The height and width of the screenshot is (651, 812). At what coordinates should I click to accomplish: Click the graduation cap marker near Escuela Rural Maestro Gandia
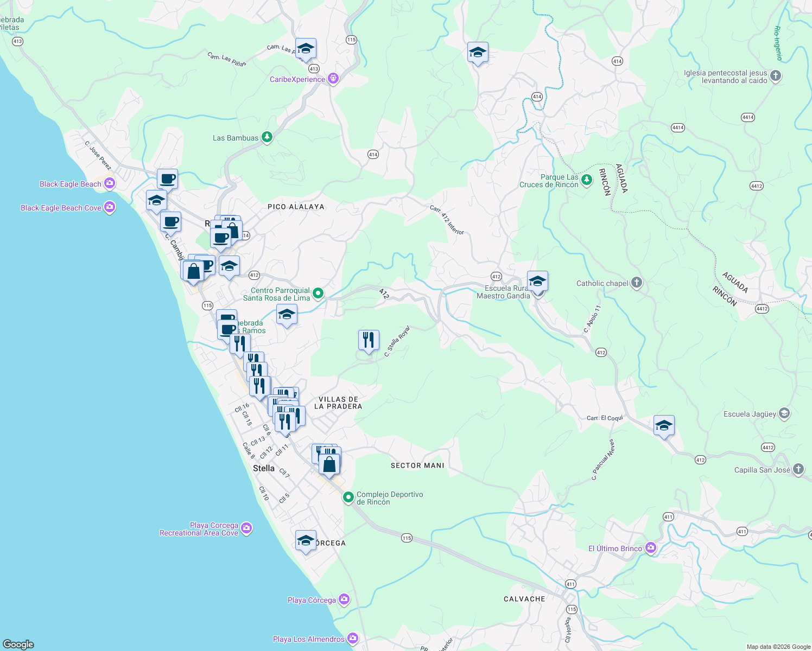tap(537, 281)
